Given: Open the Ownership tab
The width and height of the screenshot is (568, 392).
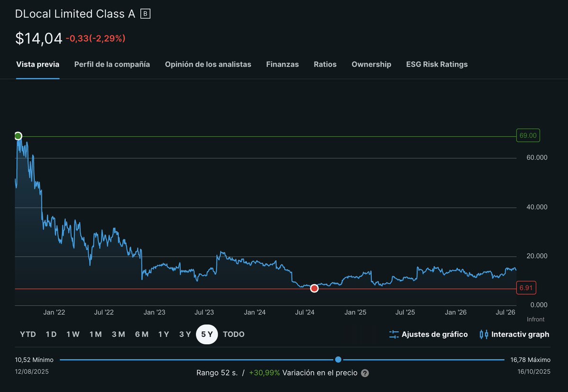Looking at the screenshot, I should point(372,64).
